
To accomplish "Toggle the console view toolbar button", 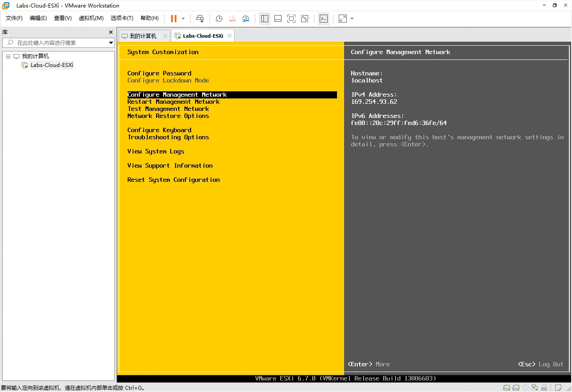I will pos(324,19).
